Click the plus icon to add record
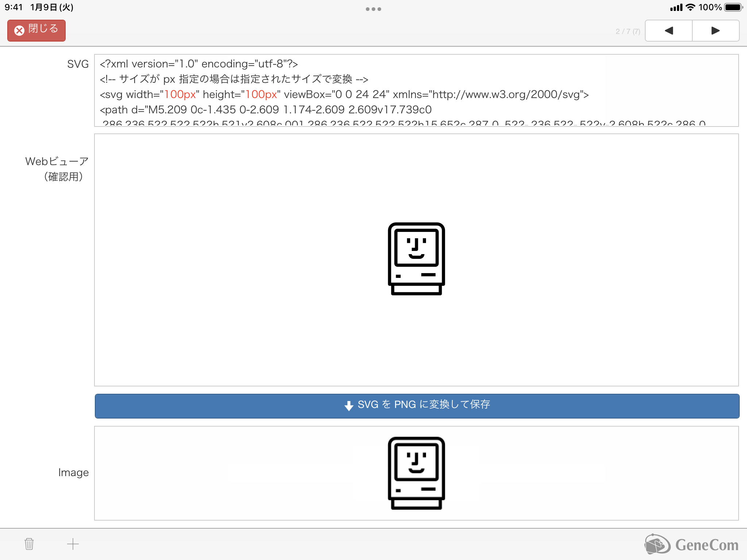747x560 pixels. click(x=73, y=544)
